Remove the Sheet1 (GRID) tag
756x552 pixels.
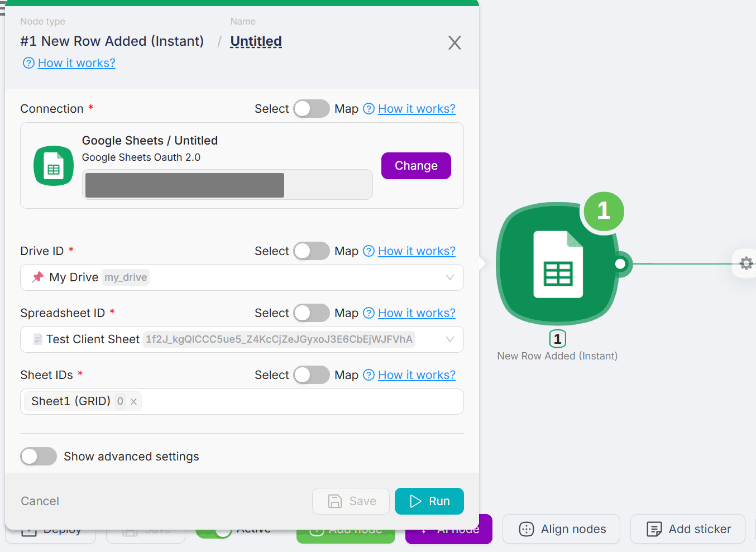133,401
